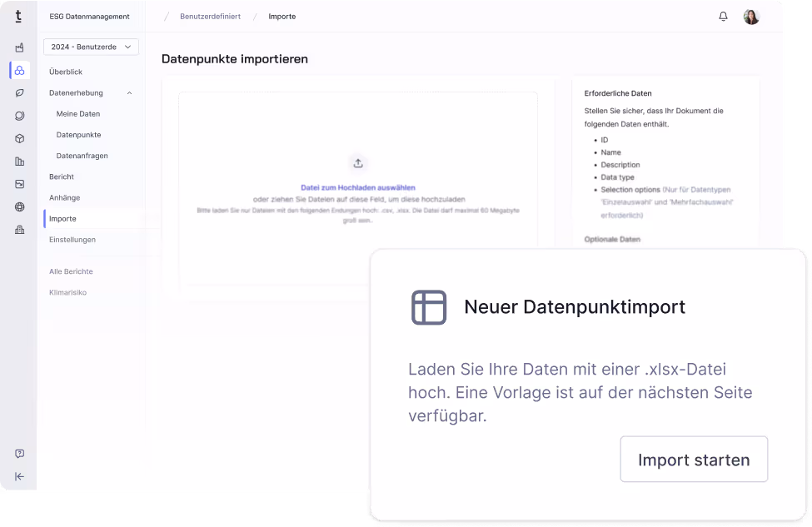Viewport: 812px width, 527px height.
Task: Open the user avatar at the top right
Action: coord(750,16)
